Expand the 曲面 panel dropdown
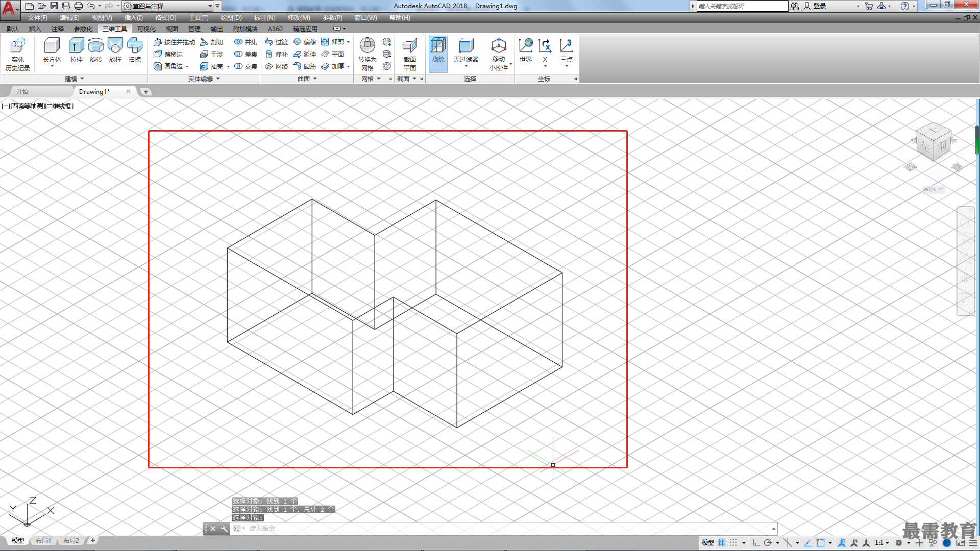980x551 pixels. pyautogui.click(x=307, y=79)
